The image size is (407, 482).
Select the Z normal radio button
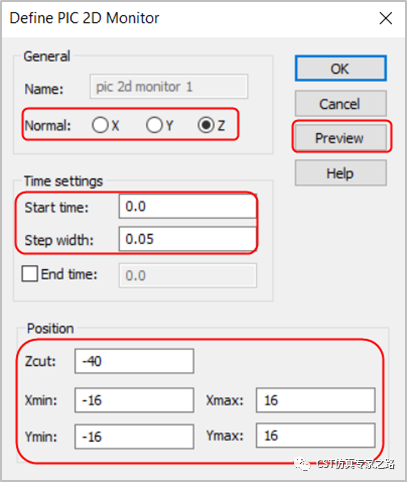[206, 125]
